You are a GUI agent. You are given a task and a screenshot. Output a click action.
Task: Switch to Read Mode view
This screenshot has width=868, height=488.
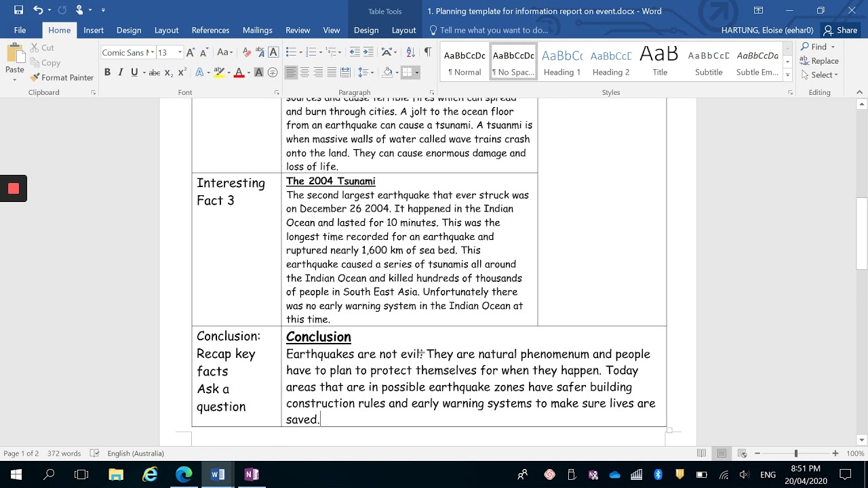(x=702, y=453)
